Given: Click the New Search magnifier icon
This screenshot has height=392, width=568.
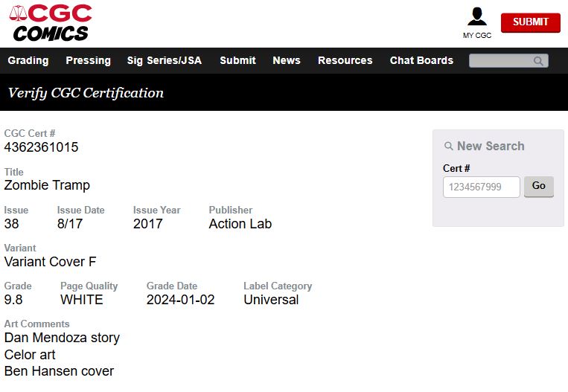Looking at the screenshot, I should pos(448,147).
